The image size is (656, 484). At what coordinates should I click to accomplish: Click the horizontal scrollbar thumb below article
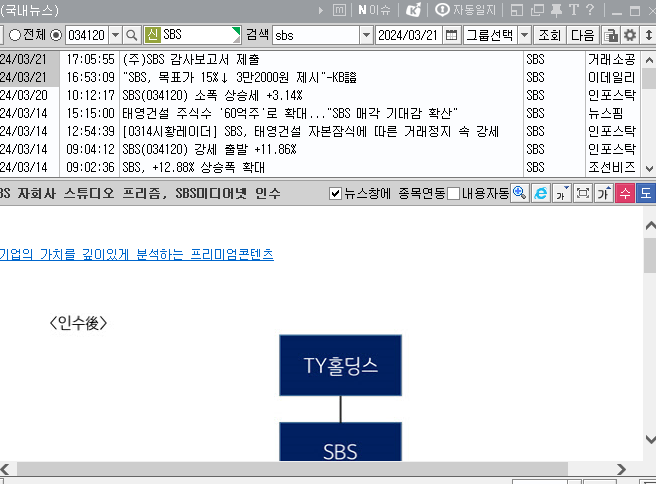click(292, 469)
